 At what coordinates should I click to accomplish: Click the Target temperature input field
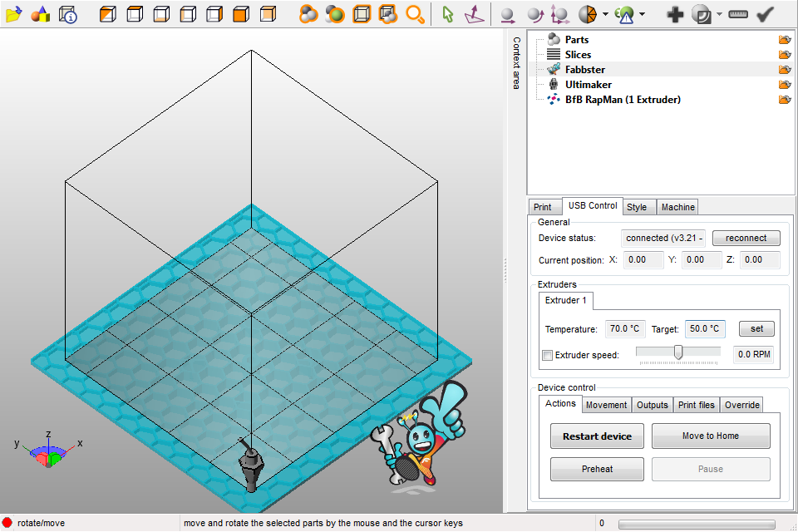coord(705,329)
